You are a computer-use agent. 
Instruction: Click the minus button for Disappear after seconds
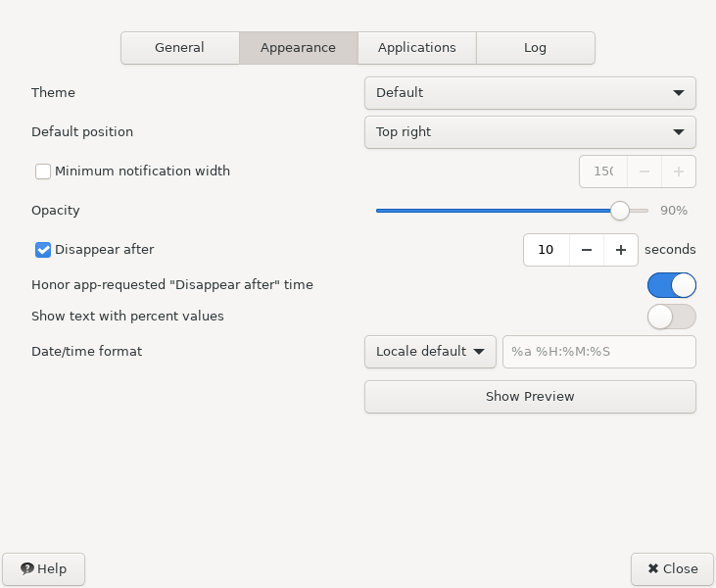586,250
